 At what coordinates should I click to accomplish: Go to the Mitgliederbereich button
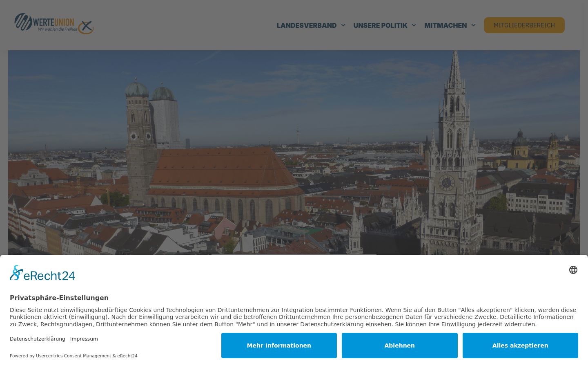[x=524, y=25]
